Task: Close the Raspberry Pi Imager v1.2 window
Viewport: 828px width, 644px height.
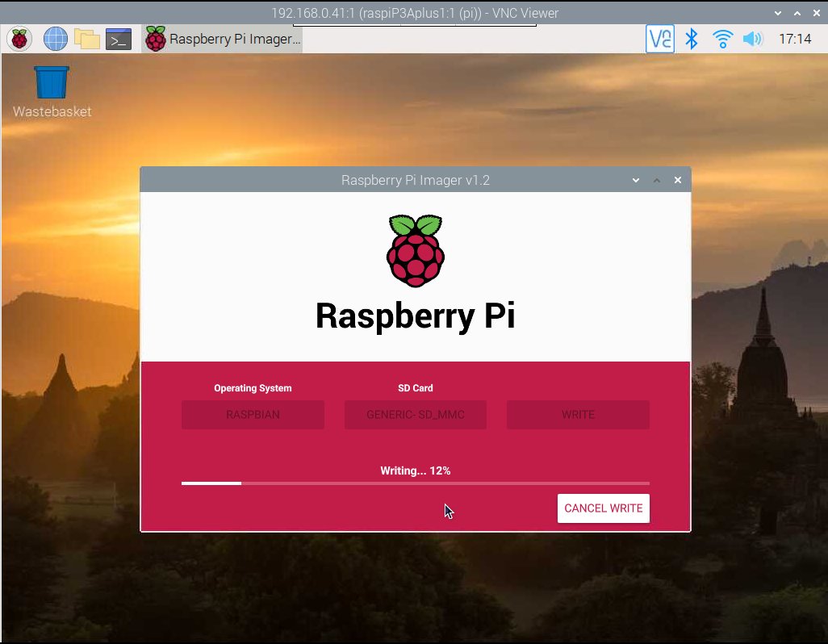Action: pos(678,180)
